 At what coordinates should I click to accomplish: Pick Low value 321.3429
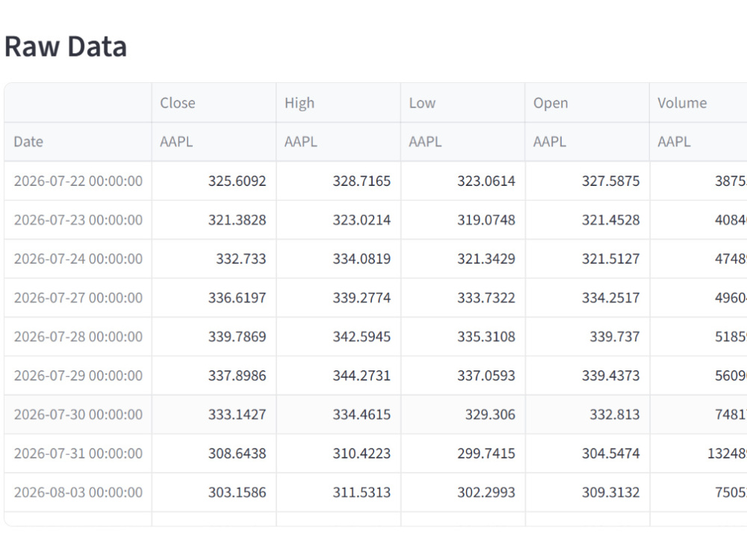coord(463,259)
